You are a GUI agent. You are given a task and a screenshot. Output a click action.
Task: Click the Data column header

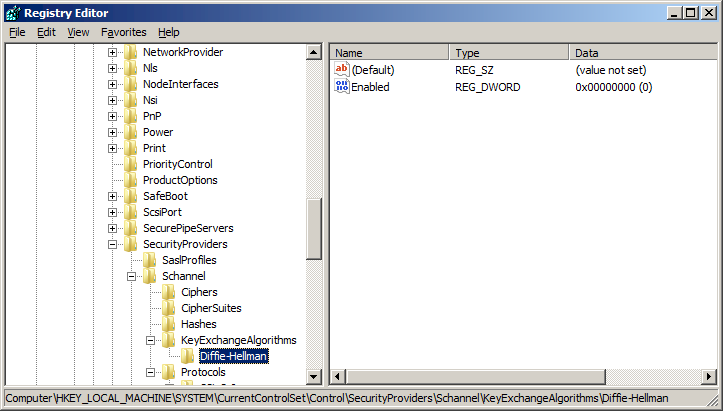coord(640,52)
